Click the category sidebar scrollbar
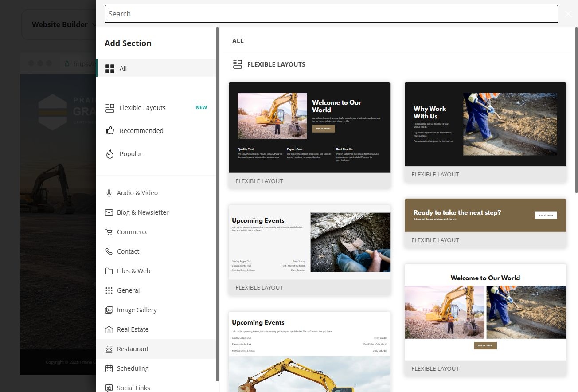The height and width of the screenshot is (392, 578). 217,204
